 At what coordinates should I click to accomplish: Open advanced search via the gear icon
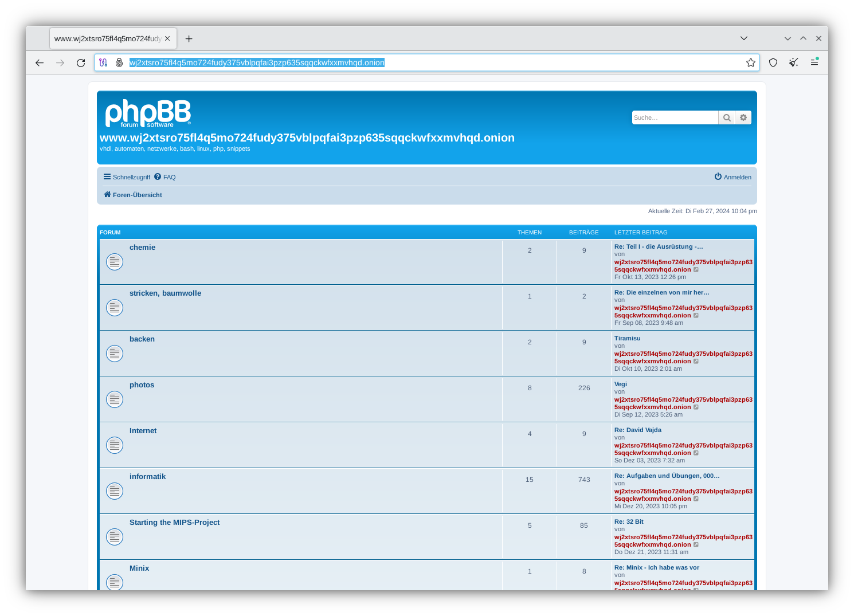pos(743,118)
